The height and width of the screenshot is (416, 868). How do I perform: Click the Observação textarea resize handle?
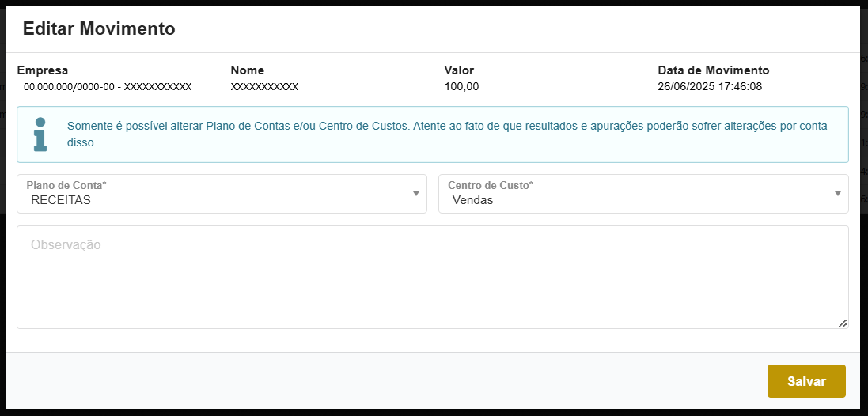pos(843,323)
